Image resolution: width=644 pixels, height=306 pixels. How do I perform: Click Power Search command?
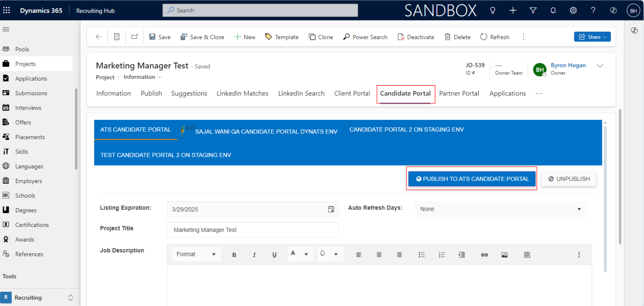pos(365,37)
